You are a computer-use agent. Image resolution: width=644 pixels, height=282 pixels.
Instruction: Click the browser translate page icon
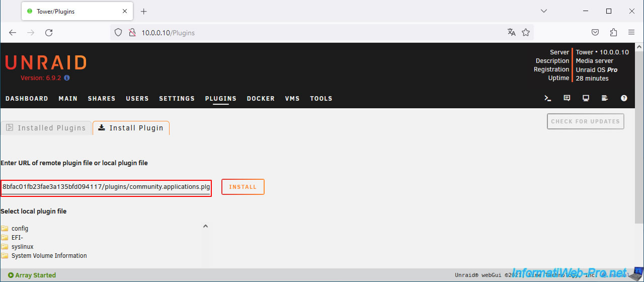click(512, 32)
